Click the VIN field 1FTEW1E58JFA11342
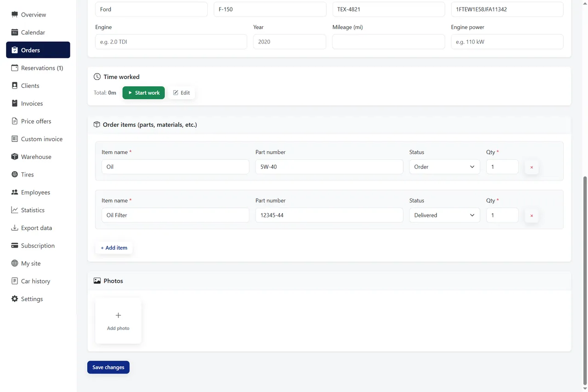This screenshot has width=588, height=392. [507, 9]
